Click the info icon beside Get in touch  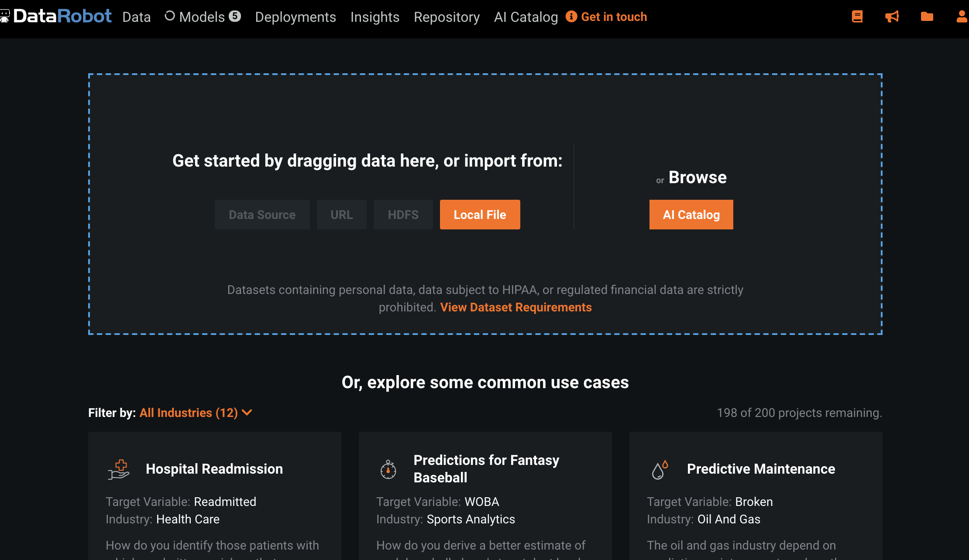(571, 17)
